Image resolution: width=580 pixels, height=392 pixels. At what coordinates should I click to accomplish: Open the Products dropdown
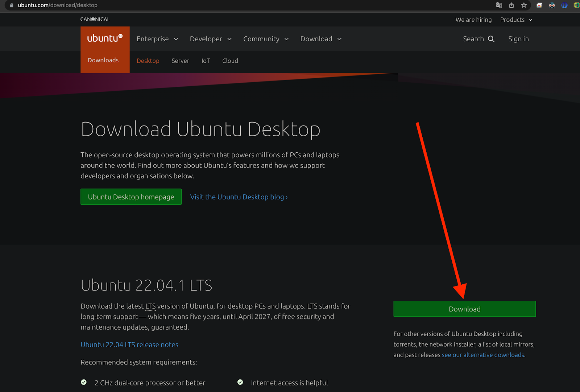click(516, 20)
